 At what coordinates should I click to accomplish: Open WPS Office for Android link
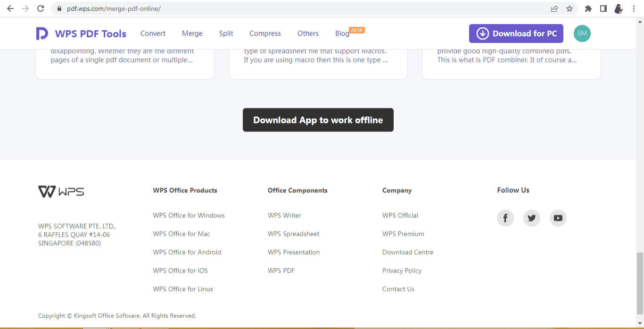tap(187, 252)
